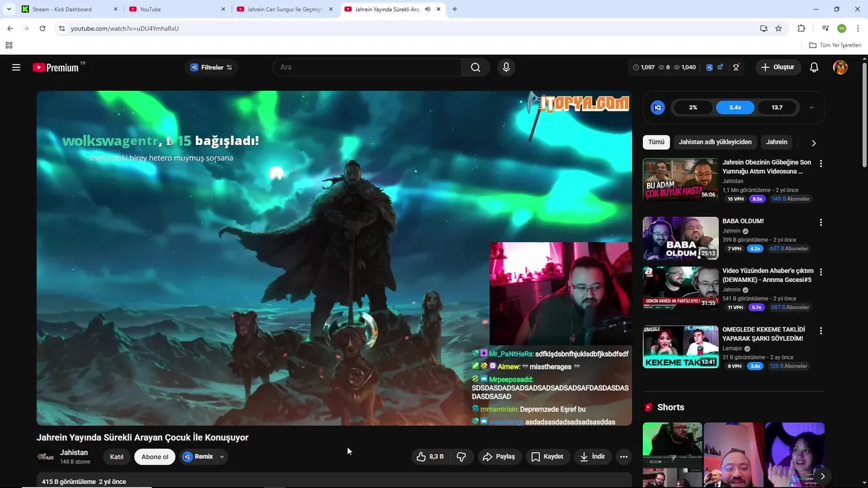Image resolution: width=868 pixels, height=488 pixels.
Task: Click the vidIQ logo in sidebar panel
Action: pos(657,107)
